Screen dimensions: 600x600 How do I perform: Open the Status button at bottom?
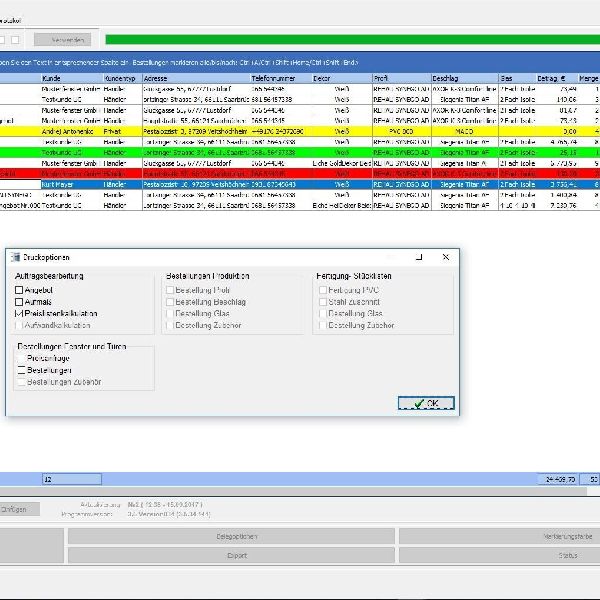click(567, 554)
